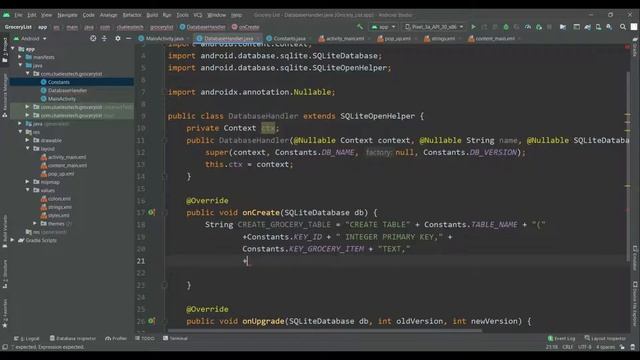Open the project panel settings gear
Image resolution: width=640 pixels, height=360 pixels.
(118, 38)
